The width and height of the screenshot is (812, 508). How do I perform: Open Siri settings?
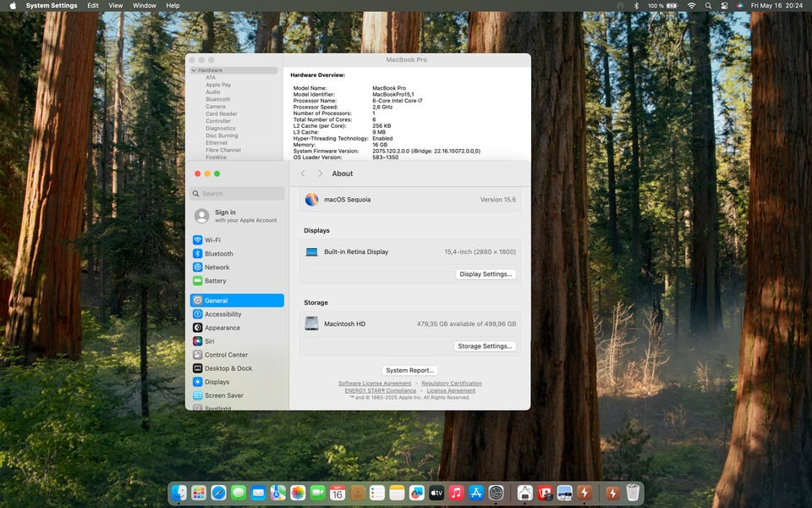click(209, 341)
